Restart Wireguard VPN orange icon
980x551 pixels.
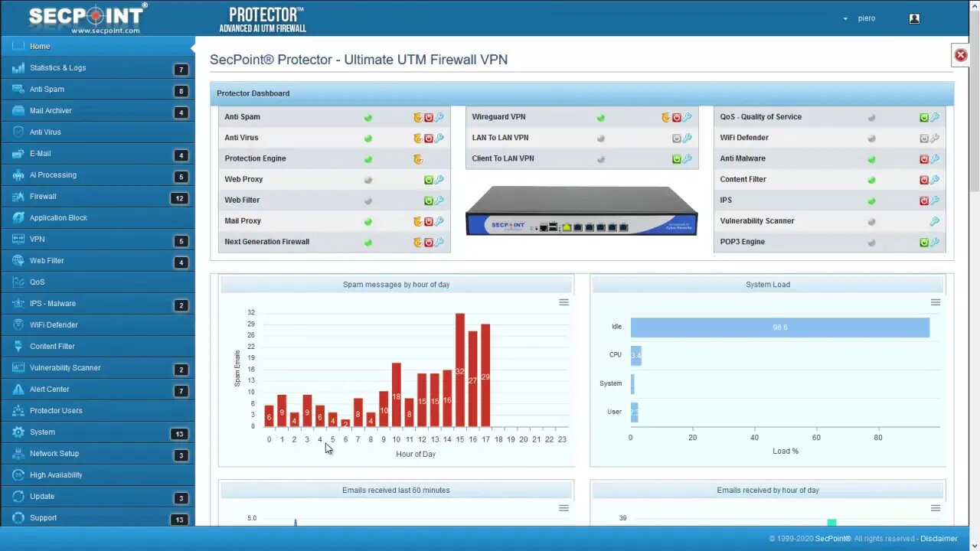[665, 117]
